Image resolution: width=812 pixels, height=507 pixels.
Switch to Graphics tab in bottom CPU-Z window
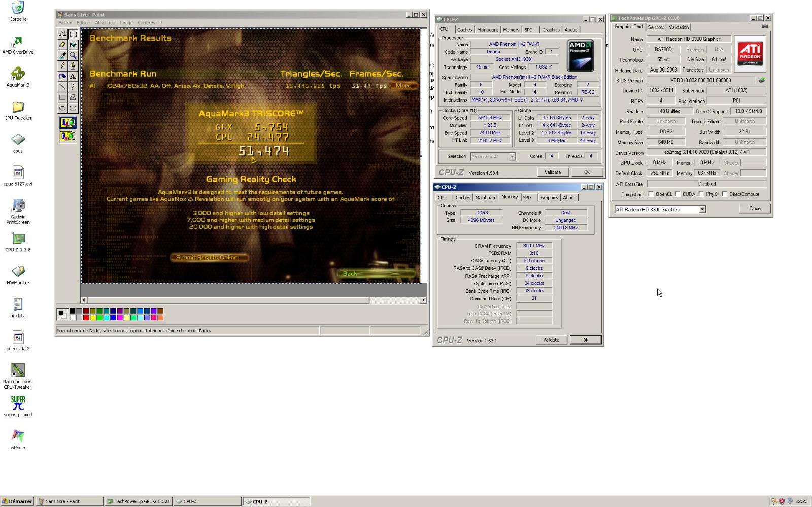click(549, 198)
